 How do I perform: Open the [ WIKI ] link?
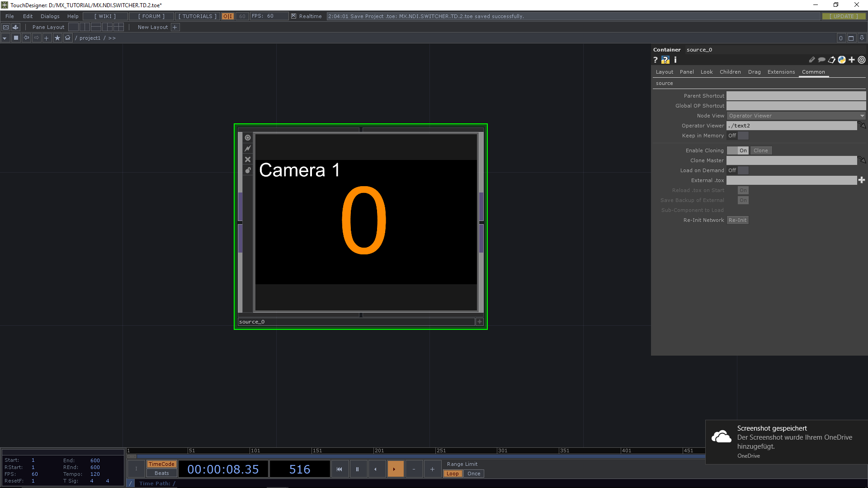[105, 16]
